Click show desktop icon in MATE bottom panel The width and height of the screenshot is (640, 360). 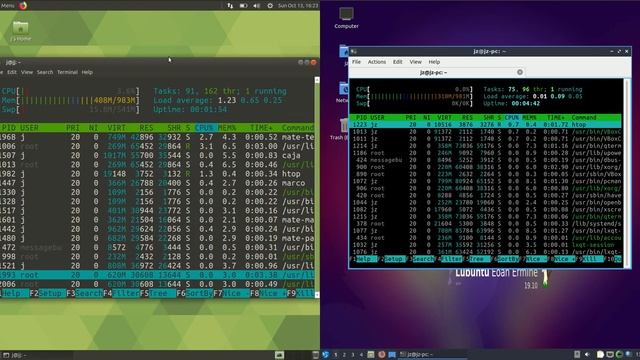point(279,355)
